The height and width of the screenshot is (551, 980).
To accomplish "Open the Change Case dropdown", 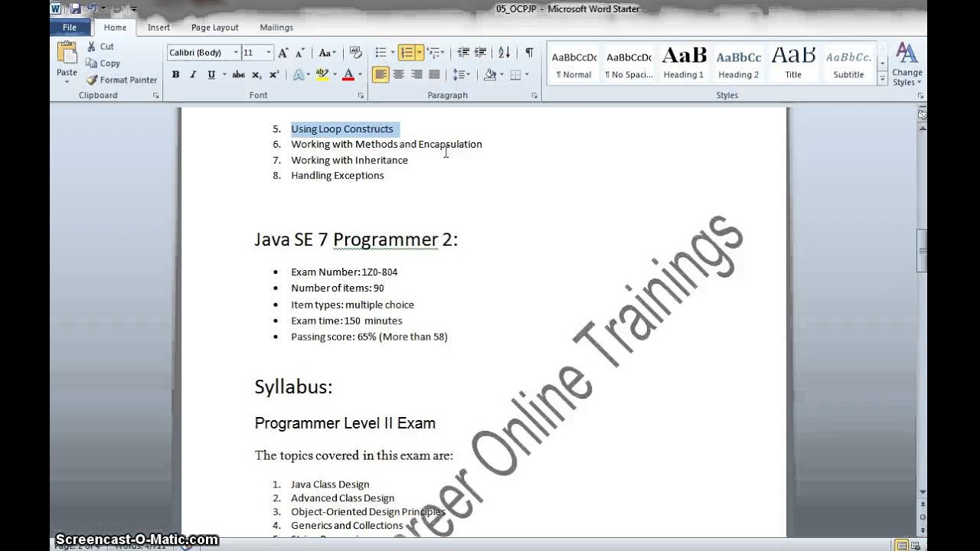I will 327,53.
